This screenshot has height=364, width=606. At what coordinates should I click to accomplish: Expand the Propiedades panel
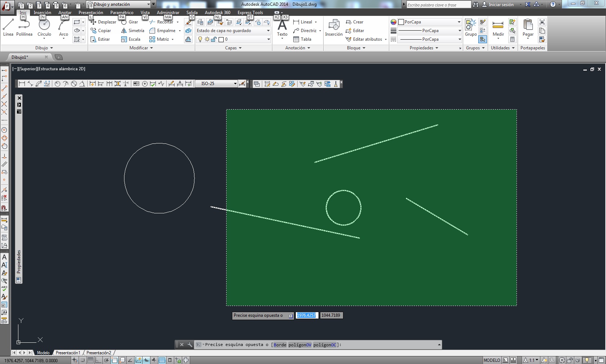(x=424, y=48)
